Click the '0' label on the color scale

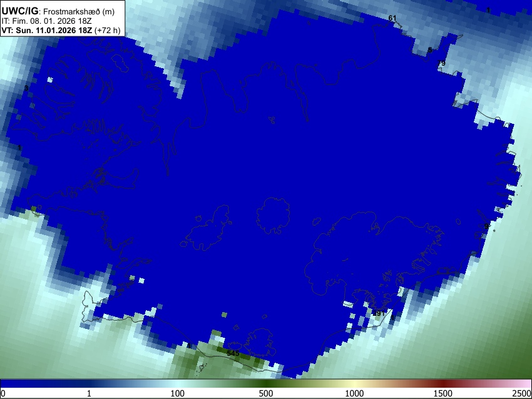coord(3,393)
